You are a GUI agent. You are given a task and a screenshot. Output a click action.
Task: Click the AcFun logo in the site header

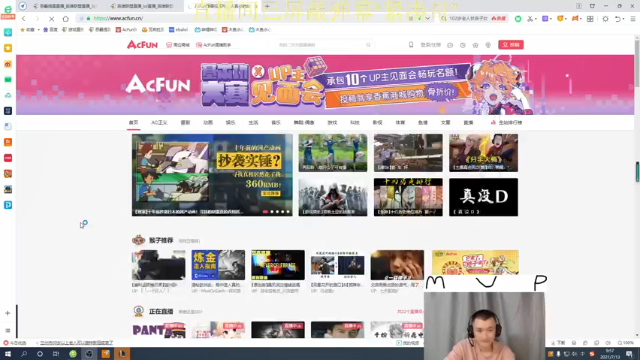(142, 44)
